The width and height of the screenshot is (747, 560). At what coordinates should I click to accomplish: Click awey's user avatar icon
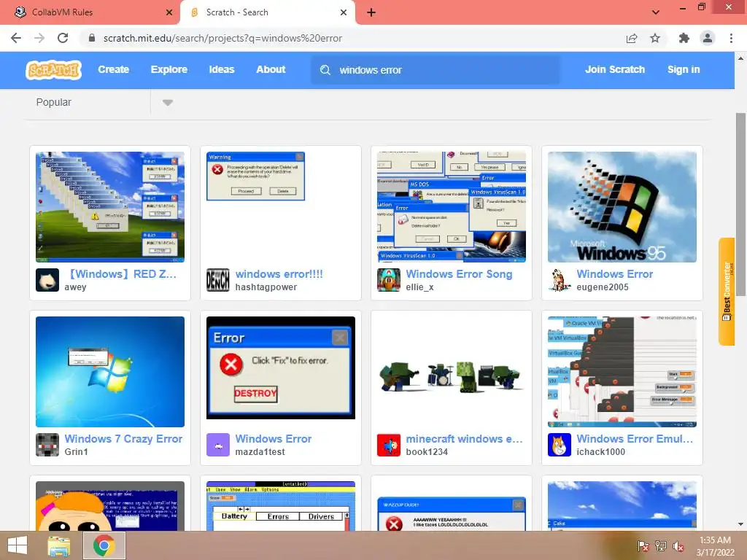click(x=47, y=280)
